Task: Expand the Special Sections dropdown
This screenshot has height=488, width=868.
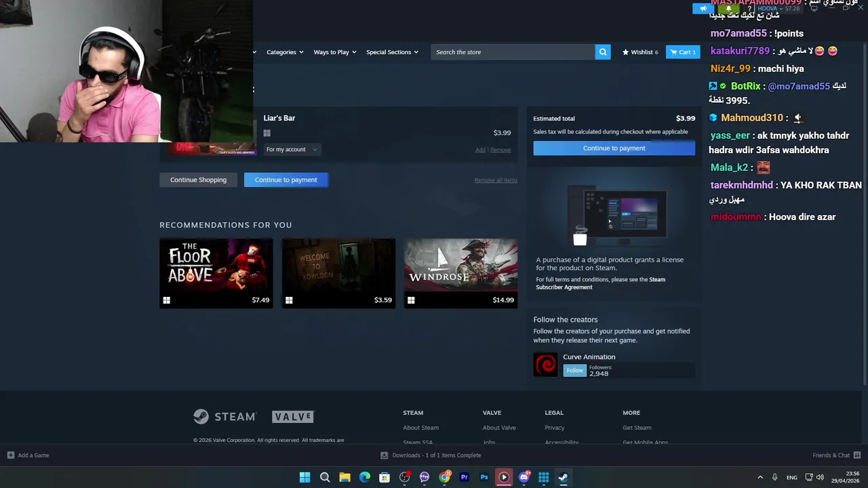Action: (x=392, y=52)
